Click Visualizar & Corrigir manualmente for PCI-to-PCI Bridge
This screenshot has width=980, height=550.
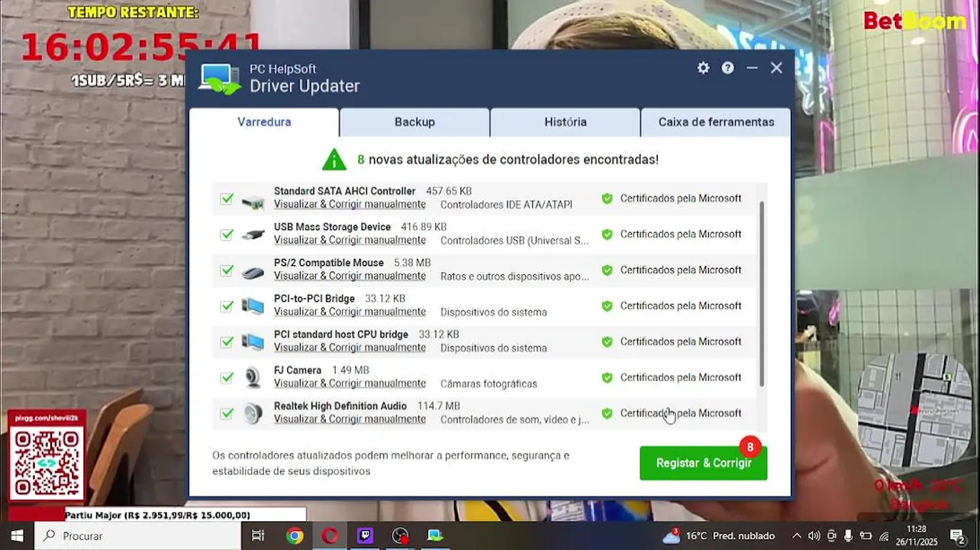(350, 312)
